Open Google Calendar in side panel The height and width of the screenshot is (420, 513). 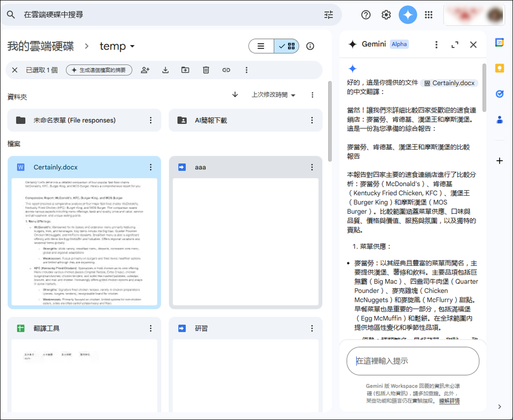pyautogui.click(x=499, y=43)
